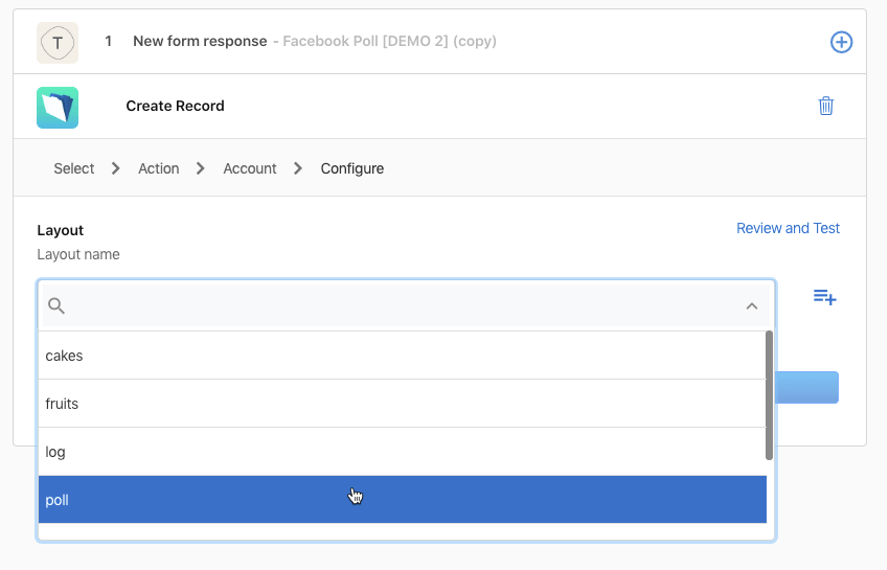Screen dimensions: 887x570
Task: Go to the Action breadcrumb step
Action: [158, 169]
